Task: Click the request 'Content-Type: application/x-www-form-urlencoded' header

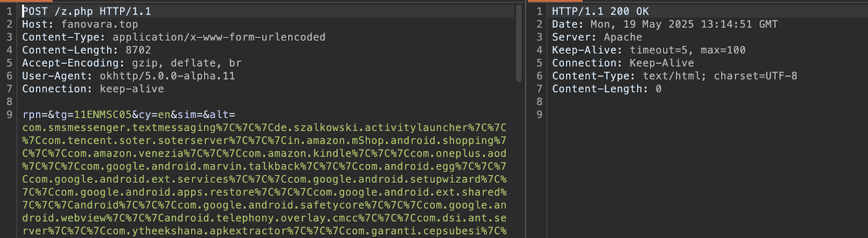Action: tap(174, 37)
